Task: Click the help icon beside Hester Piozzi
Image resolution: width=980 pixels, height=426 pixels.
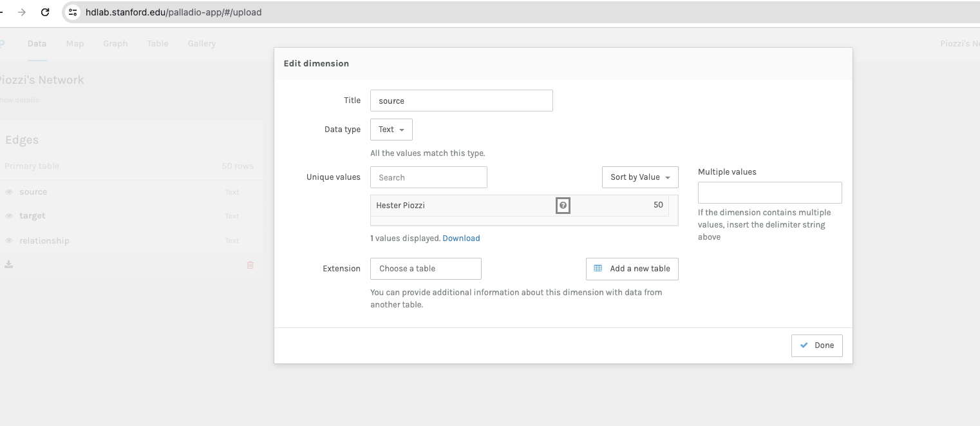Action: point(563,206)
